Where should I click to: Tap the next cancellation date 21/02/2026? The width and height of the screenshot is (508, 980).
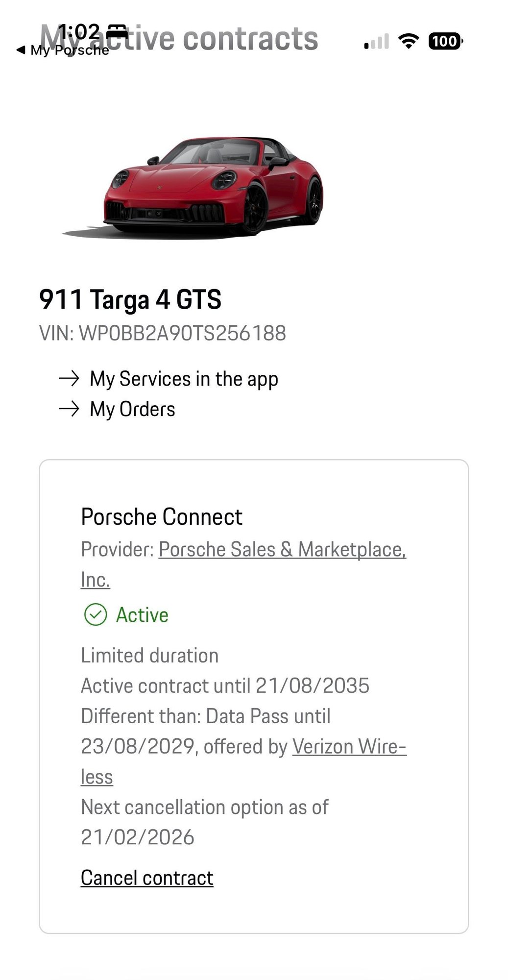(x=138, y=837)
